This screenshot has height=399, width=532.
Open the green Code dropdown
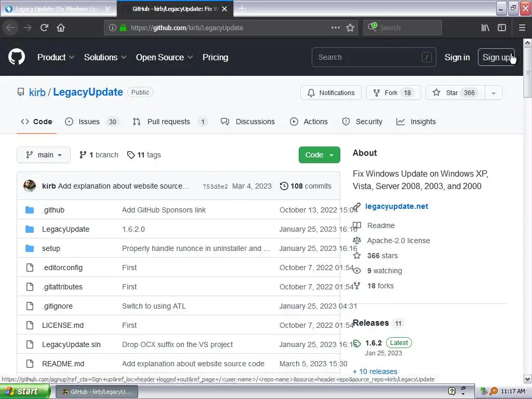pyautogui.click(x=320, y=155)
